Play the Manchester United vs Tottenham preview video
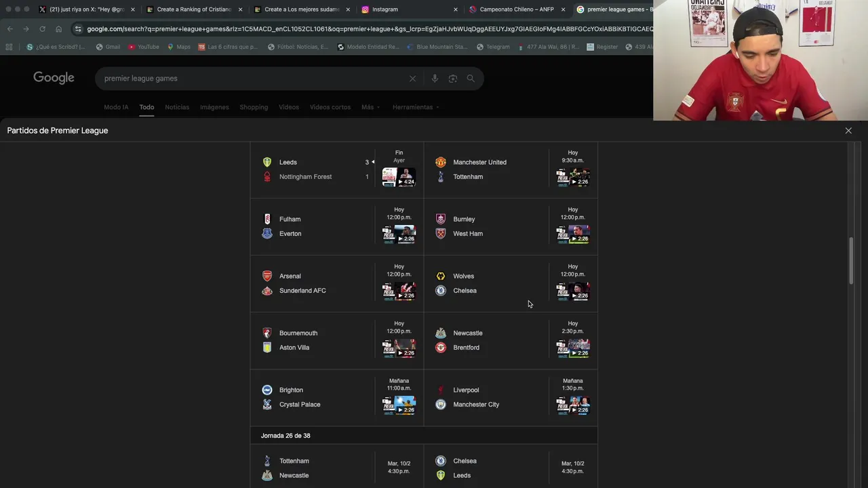The width and height of the screenshot is (868, 488). [573, 177]
